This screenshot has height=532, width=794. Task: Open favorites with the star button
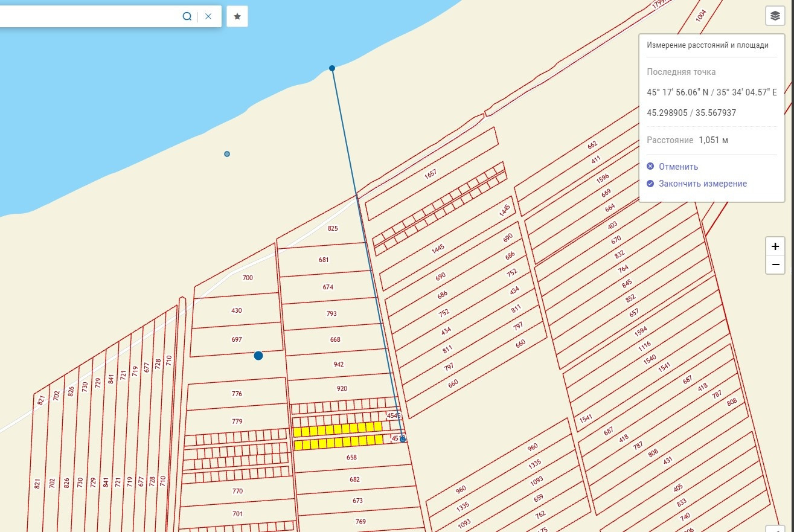tap(237, 16)
